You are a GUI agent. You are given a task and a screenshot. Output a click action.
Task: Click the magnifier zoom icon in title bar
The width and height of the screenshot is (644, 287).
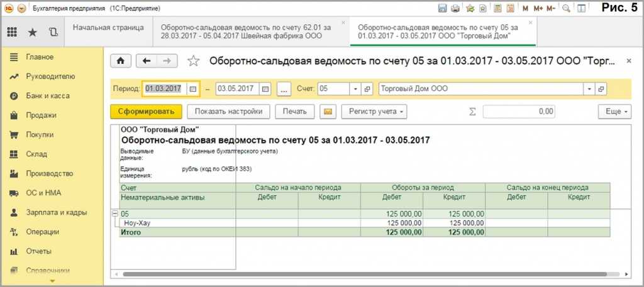pos(567,8)
